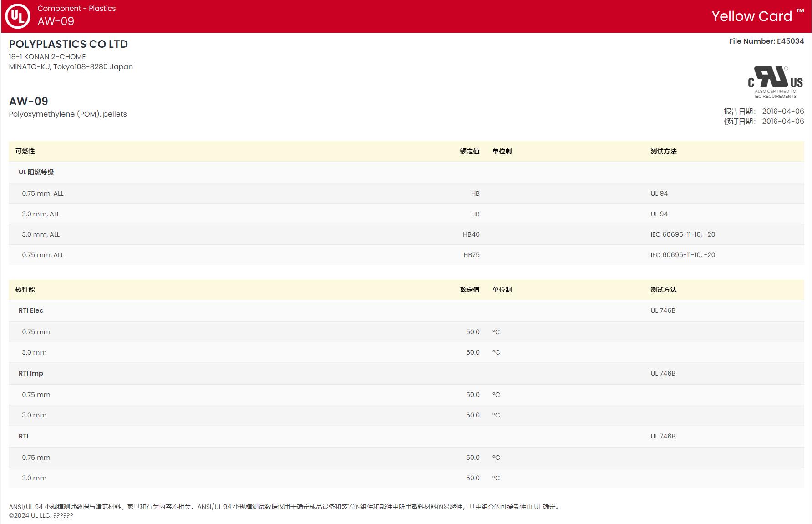Click 'File Number: E45034'

pyautogui.click(x=766, y=41)
